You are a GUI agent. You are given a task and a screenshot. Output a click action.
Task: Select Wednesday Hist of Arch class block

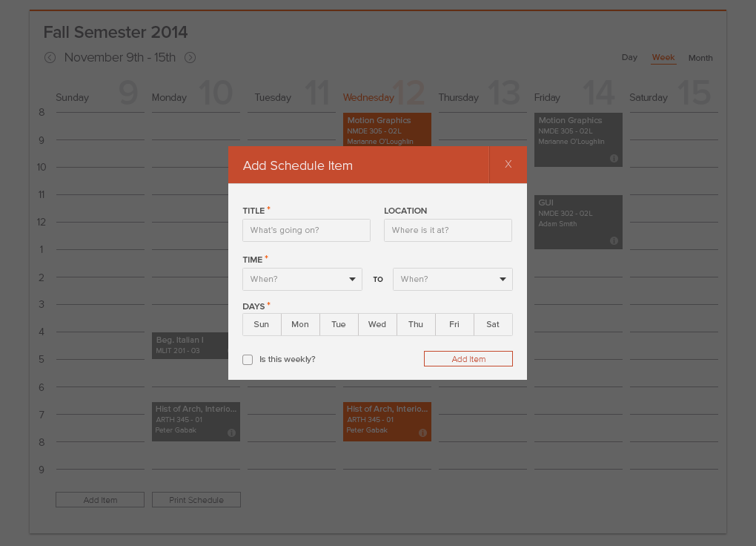387,422
